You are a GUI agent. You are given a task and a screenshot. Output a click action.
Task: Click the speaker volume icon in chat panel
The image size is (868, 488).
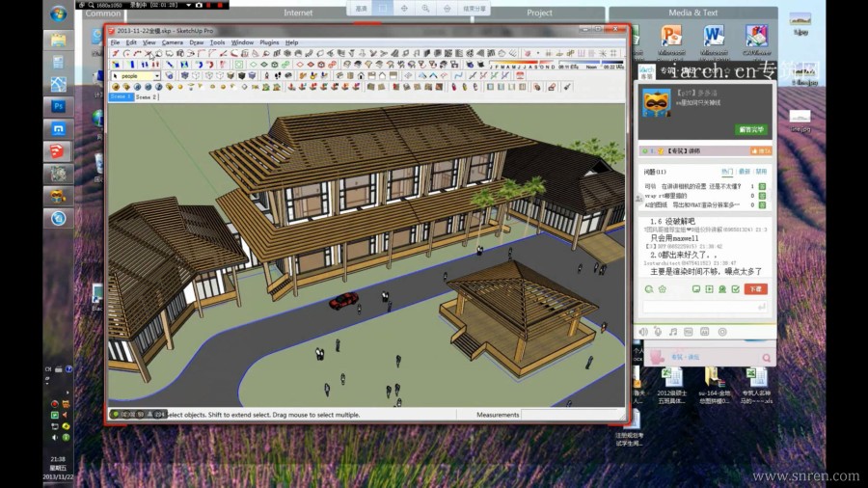pyautogui.click(x=643, y=332)
